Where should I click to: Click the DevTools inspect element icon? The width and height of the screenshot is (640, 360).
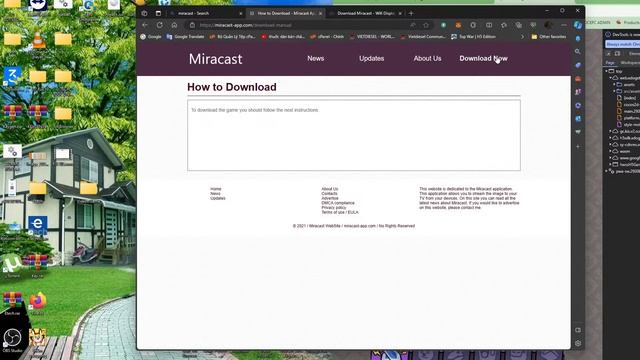[609, 53]
